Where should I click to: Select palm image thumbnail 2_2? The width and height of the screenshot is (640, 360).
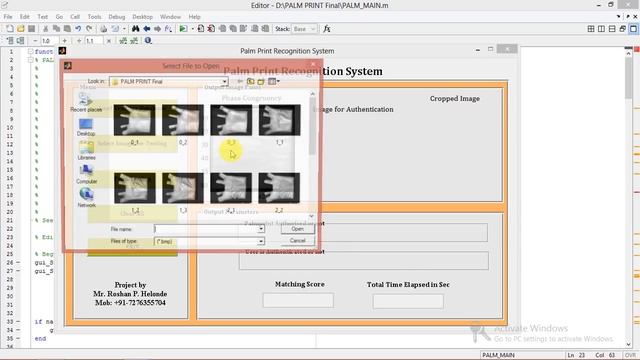coord(280,188)
